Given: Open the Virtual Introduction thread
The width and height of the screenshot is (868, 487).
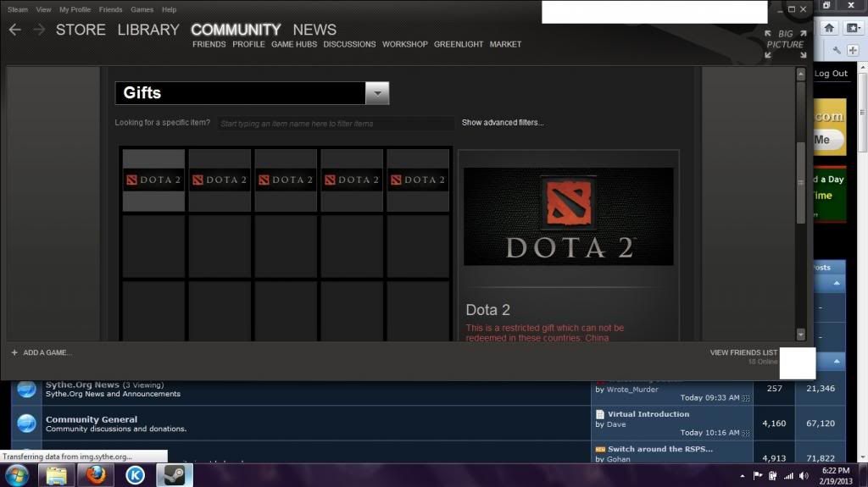Looking at the screenshot, I should click(x=648, y=414).
